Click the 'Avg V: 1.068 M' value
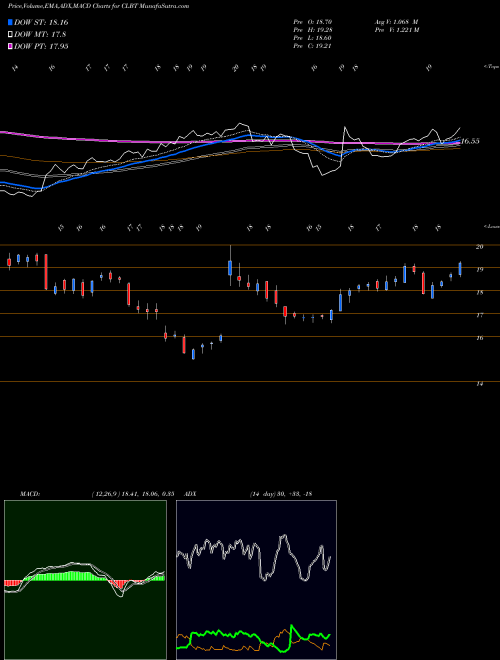This screenshot has height=660, width=500. pyautogui.click(x=396, y=21)
